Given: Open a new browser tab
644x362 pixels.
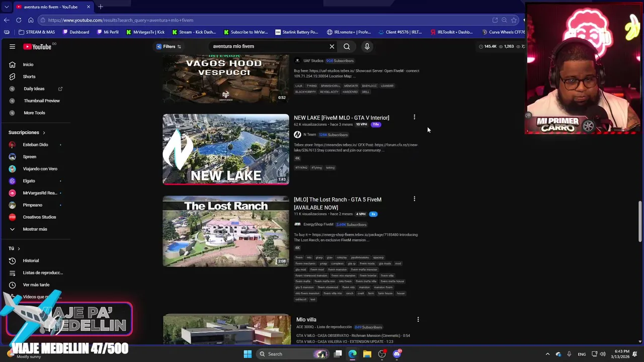Looking at the screenshot, I should pos(101,7).
